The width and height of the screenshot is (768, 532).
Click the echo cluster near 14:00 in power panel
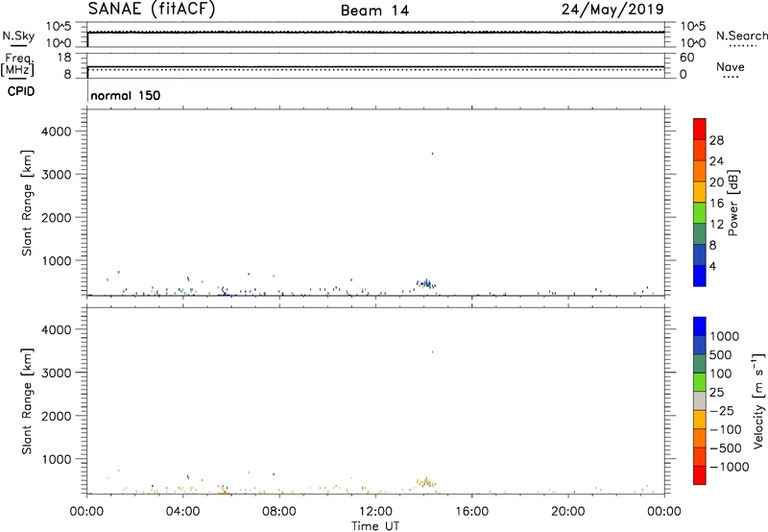pos(425,283)
